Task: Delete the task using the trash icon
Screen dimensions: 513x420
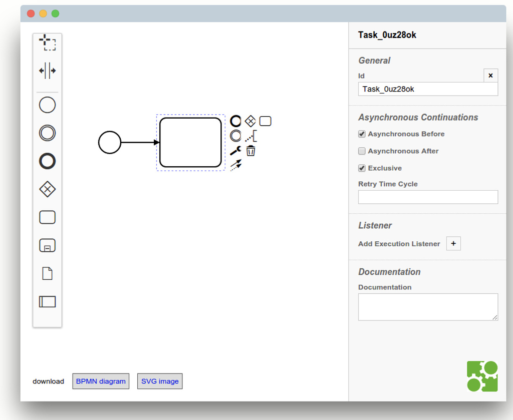Action: pyautogui.click(x=250, y=150)
